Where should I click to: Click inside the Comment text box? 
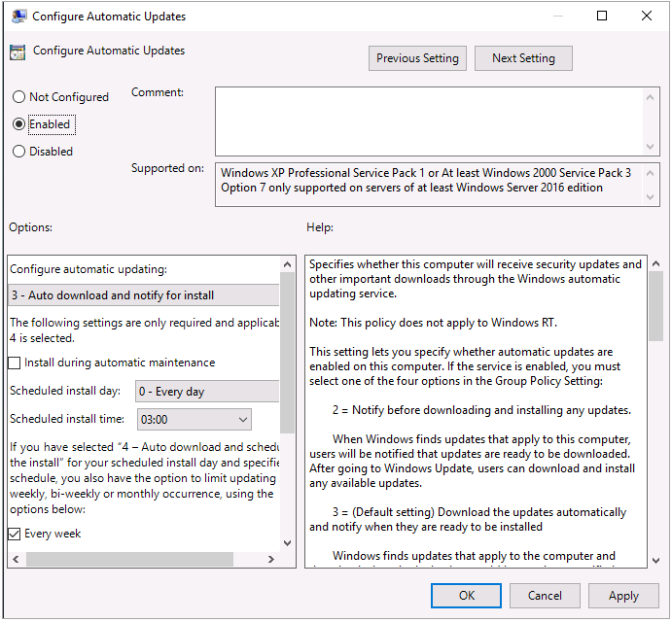(x=429, y=121)
